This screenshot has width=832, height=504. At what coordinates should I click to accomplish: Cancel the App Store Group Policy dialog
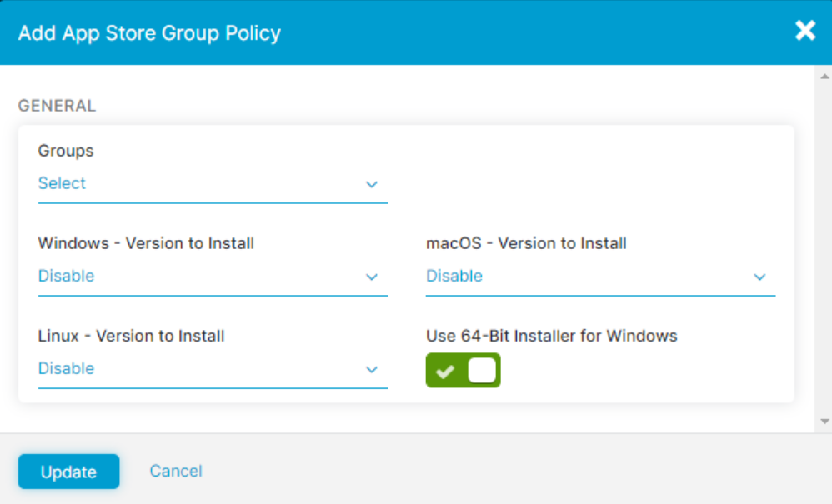[x=175, y=471]
